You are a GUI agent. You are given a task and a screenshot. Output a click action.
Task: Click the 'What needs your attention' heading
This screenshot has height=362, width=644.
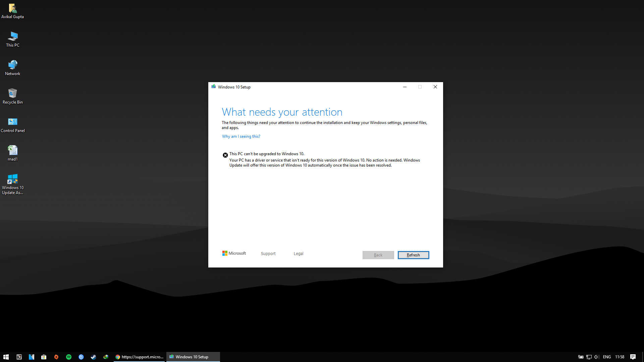pos(282,112)
